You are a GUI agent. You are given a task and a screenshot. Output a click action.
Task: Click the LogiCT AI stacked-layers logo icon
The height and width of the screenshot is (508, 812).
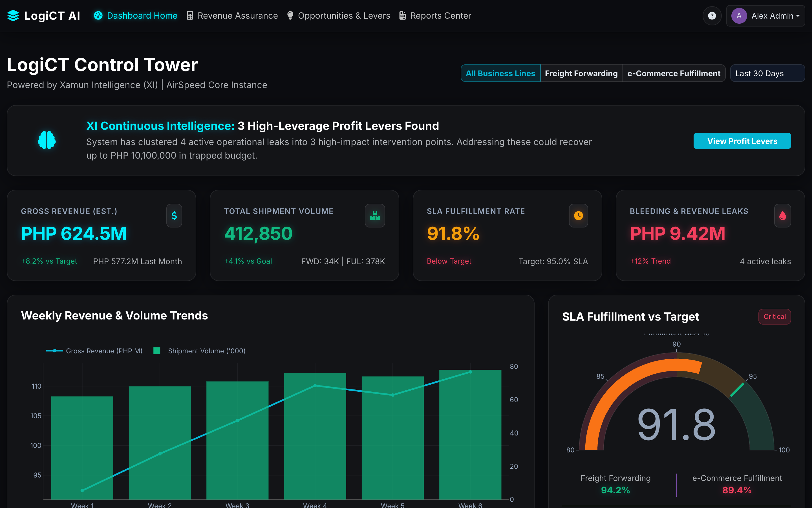tap(13, 16)
